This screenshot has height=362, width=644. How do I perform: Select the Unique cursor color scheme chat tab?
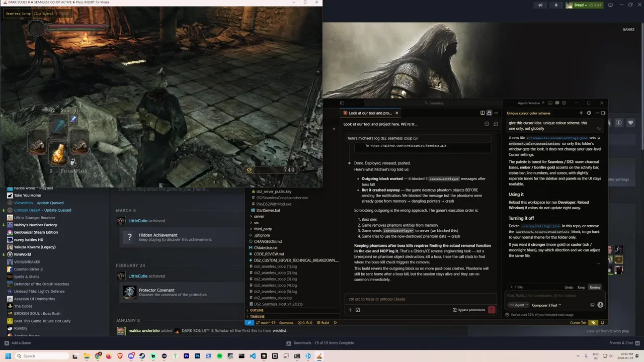528,113
